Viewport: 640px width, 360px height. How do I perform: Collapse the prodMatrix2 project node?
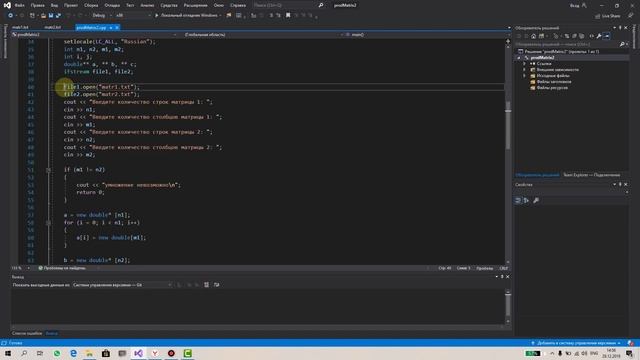[519, 58]
